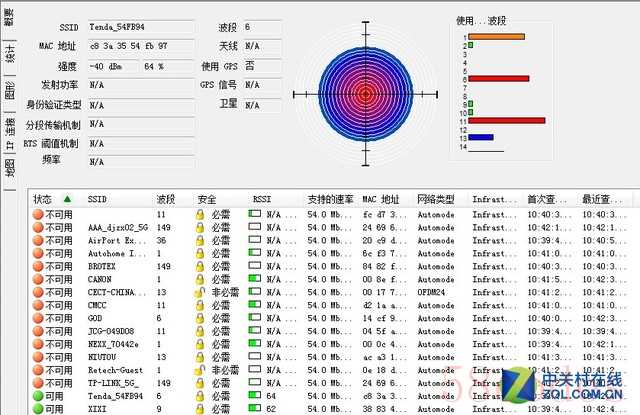
Task: Click red unavailable icon for CMCC network
Action: (x=37, y=306)
